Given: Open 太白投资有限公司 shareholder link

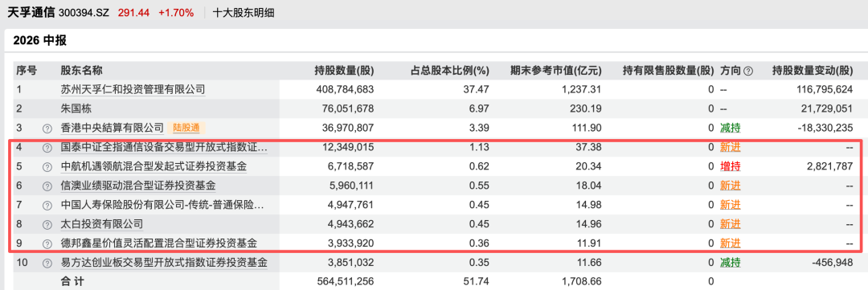Looking at the screenshot, I should (x=102, y=224).
